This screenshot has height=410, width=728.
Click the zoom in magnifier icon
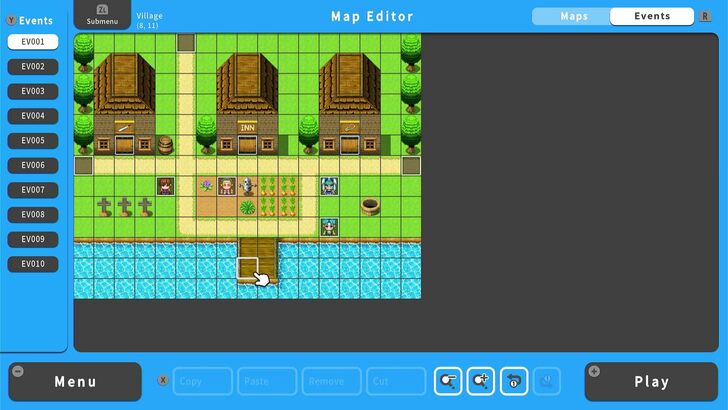tap(481, 381)
